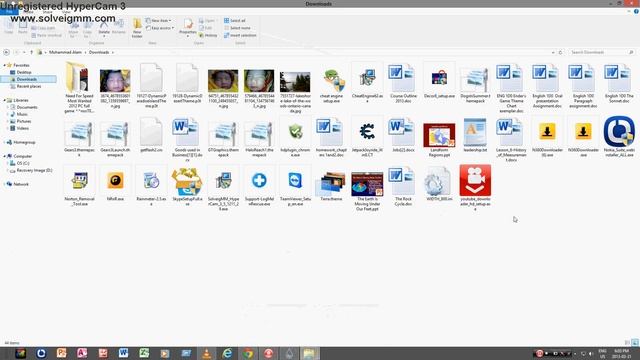This screenshot has height=360, width=640.
Task: Collapse the Libraries tree section
Action: tap(4, 100)
